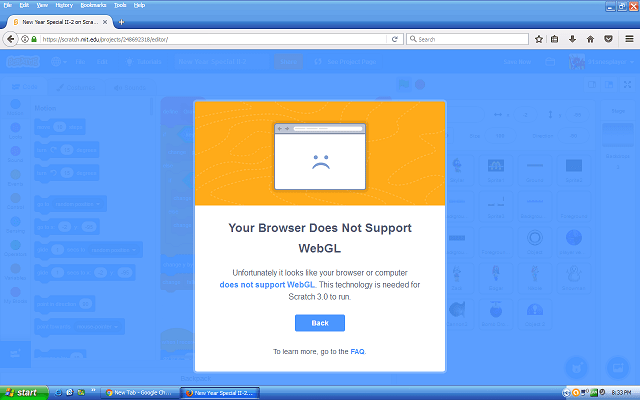Screen dimensions: 640x400
Task: Open the Scratch language globe dropdown
Action: tap(59, 62)
